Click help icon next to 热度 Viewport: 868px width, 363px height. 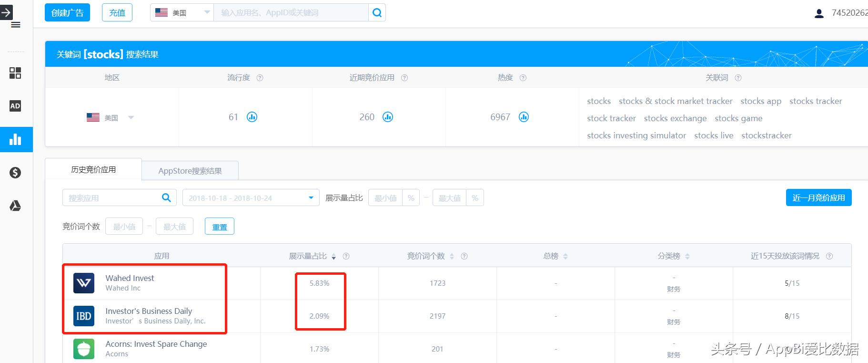[523, 78]
